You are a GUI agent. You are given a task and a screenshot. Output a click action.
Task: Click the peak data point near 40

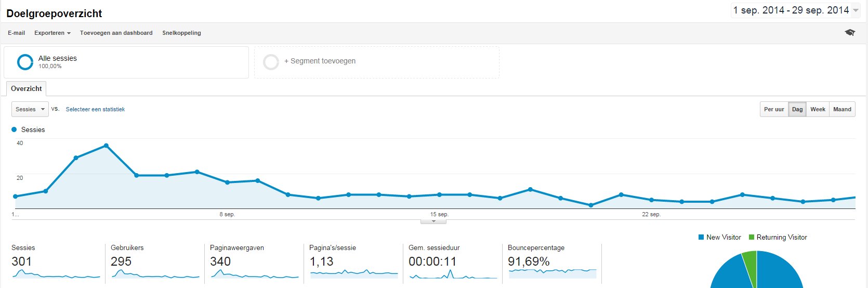106,146
